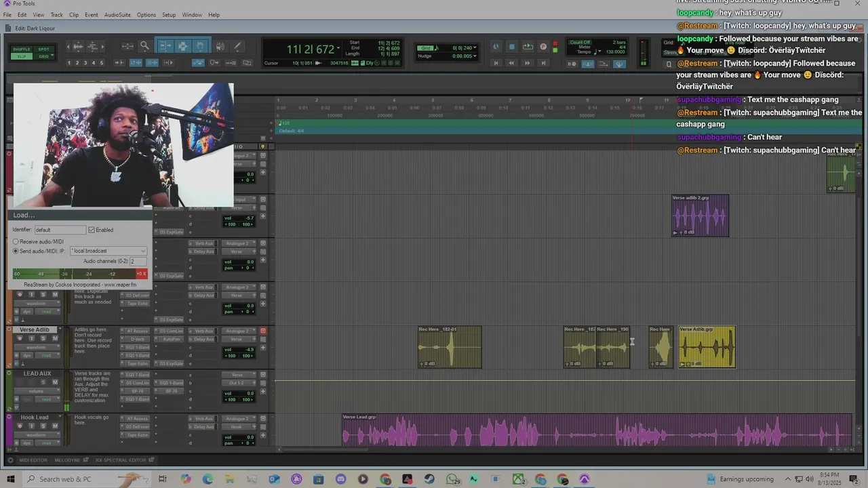The height and width of the screenshot is (488, 868).
Task: Select the Grabber hand tool
Action: click(x=200, y=46)
